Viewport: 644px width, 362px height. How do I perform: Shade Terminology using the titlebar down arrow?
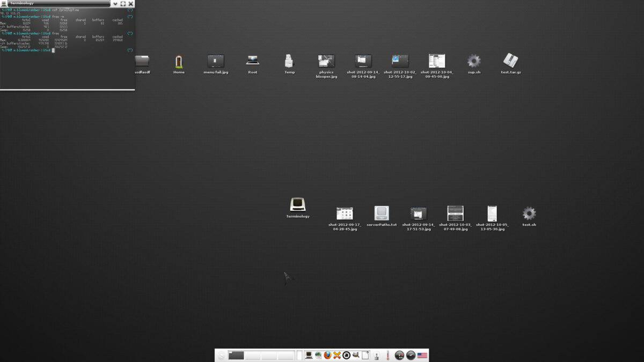(115, 4)
